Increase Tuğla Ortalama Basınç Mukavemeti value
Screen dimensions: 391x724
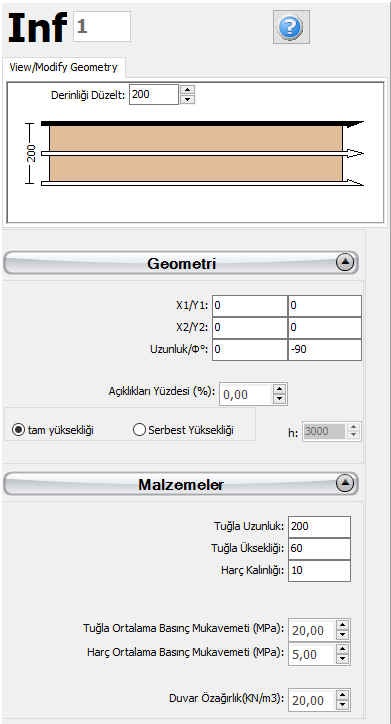342,625
